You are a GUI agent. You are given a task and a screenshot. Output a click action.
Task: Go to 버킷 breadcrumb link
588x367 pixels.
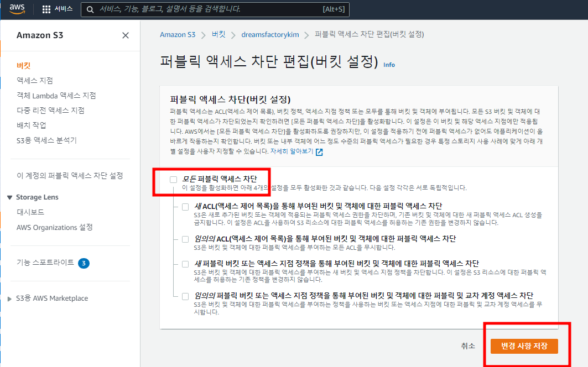tap(218, 34)
